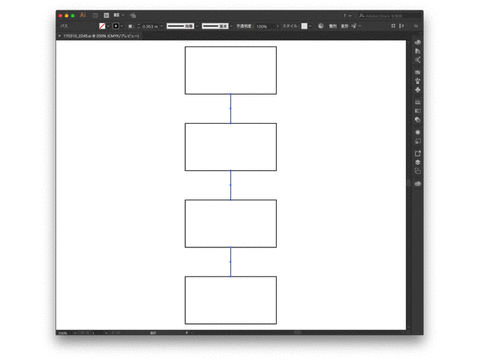Open the Appearance panel icon

click(x=418, y=132)
